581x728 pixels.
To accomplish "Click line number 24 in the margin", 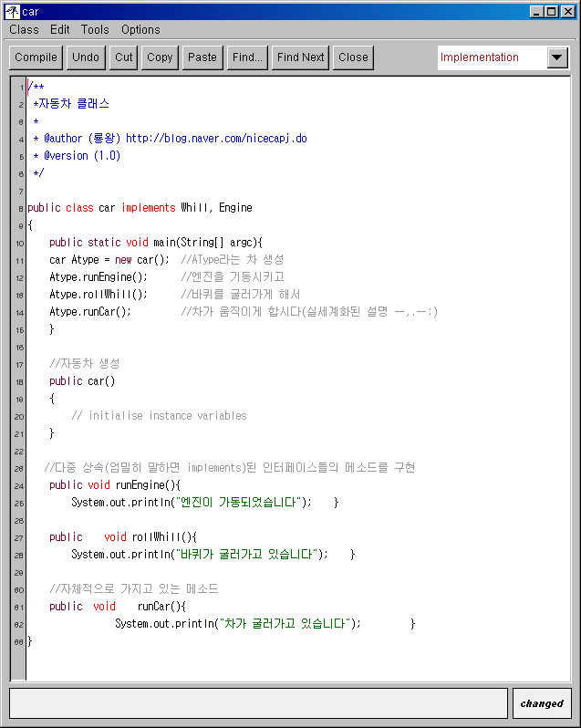I will tap(19, 486).
